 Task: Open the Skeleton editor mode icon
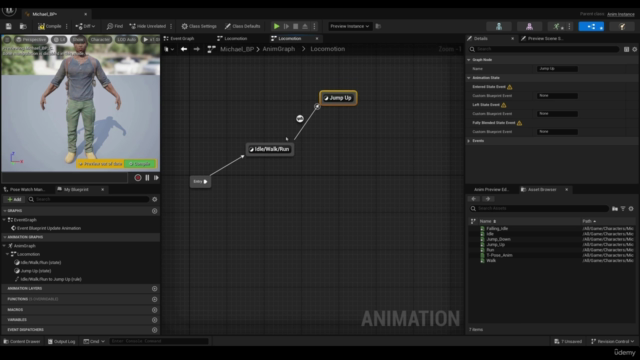click(x=499, y=27)
